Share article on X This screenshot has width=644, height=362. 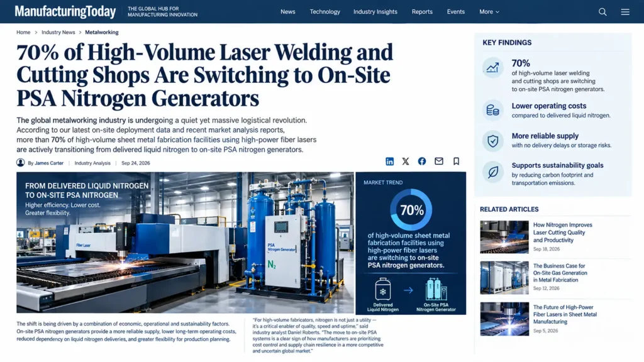[x=406, y=162]
